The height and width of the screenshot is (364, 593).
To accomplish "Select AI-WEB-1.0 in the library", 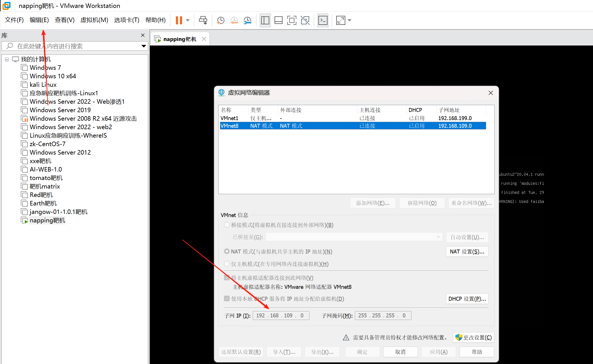I will tap(46, 170).
